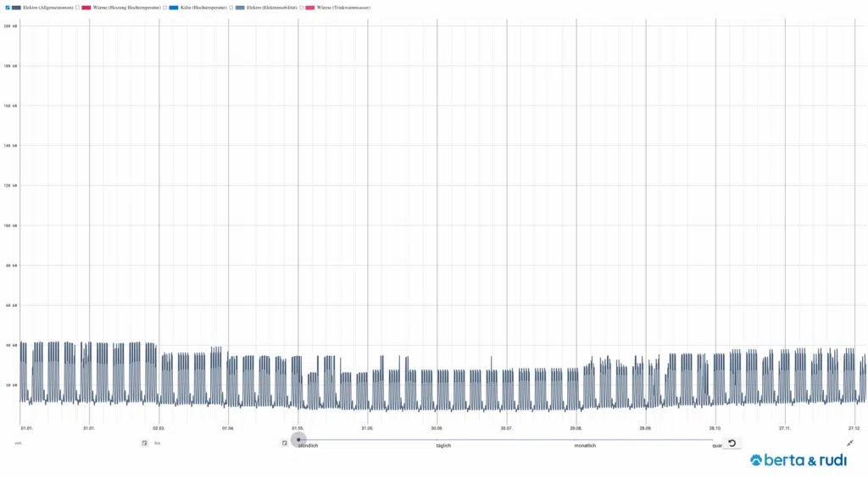Click the Elektro (Allgemeinstrom) dark legend swatch
The height and width of the screenshot is (478, 868).
(16, 8)
